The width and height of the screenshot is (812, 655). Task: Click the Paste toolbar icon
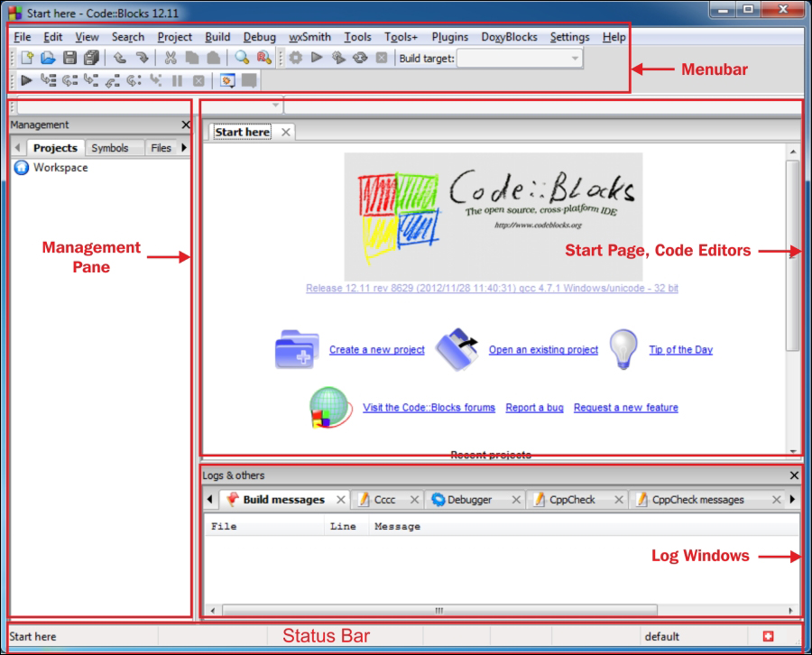(x=213, y=58)
